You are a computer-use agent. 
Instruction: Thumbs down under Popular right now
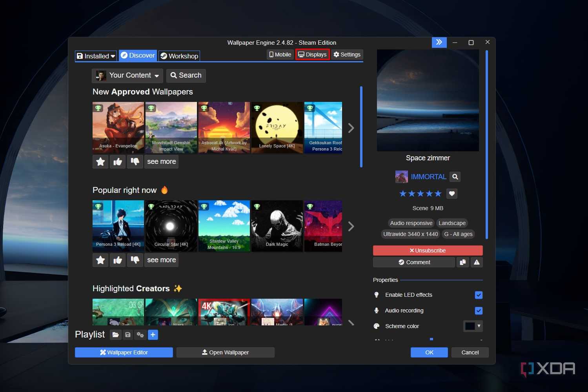135,260
